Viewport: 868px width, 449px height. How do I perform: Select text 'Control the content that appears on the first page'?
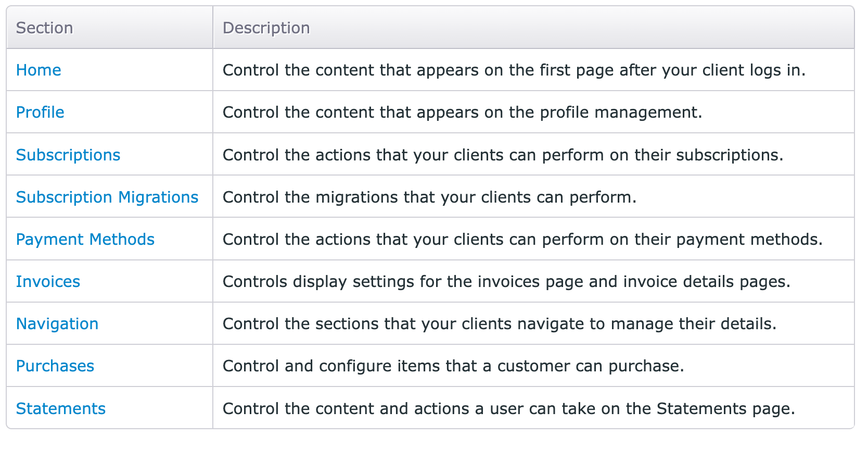pyautogui.click(x=418, y=70)
